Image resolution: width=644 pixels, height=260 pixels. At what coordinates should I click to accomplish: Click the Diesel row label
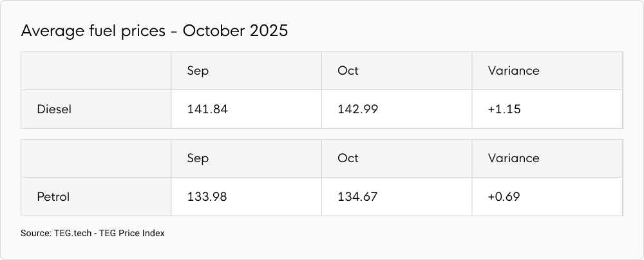pos(54,109)
